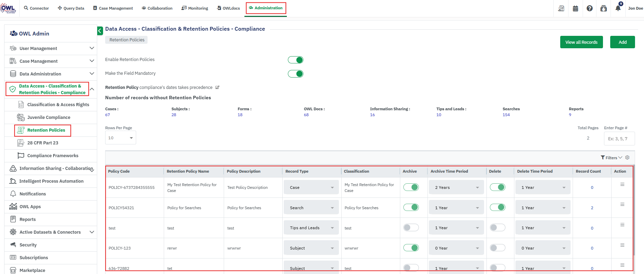
Task: Open action menu for POLICY-6737284355555 row
Action: (622, 184)
